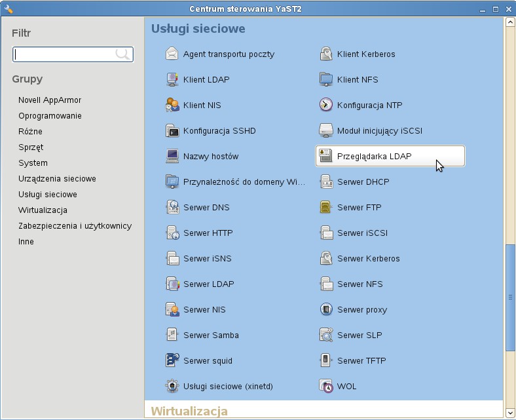The image size is (516, 420).
Task: Open the Konfiguracja SSHD terminal icon
Action: tap(172, 131)
